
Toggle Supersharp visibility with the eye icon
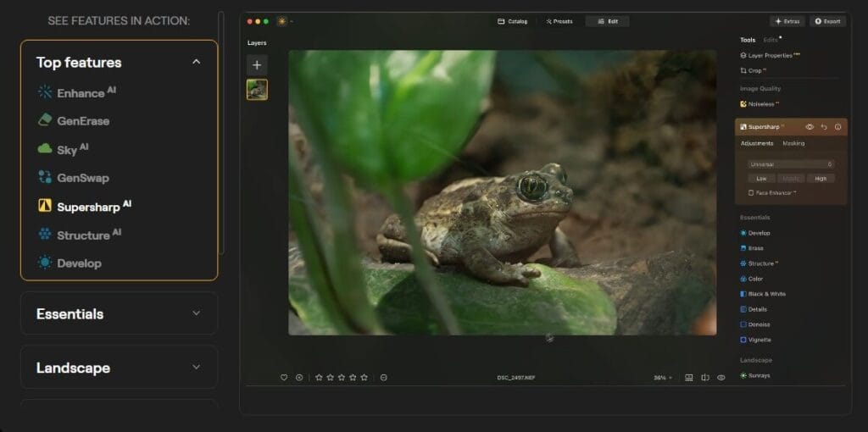[x=810, y=127]
